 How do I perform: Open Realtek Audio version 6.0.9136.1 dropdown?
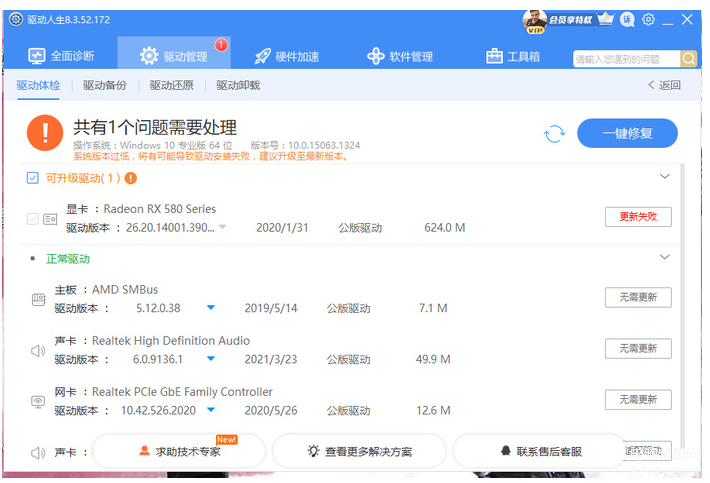point(211,359)
